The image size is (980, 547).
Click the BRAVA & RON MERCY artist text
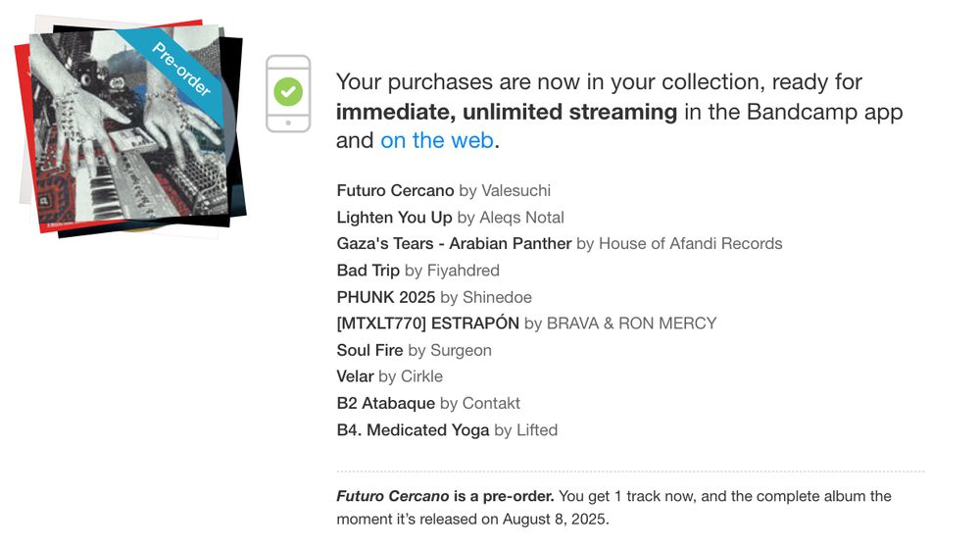[x=631, y=323]
